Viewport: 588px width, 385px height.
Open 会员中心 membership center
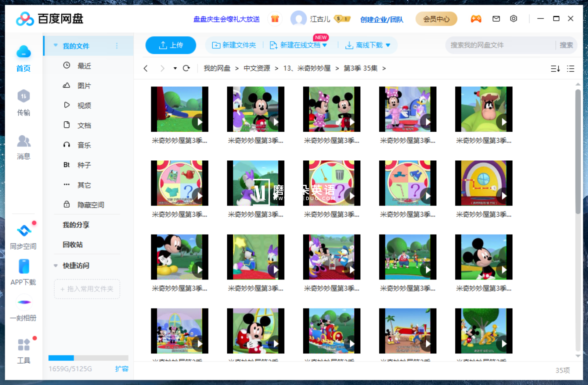436,18
